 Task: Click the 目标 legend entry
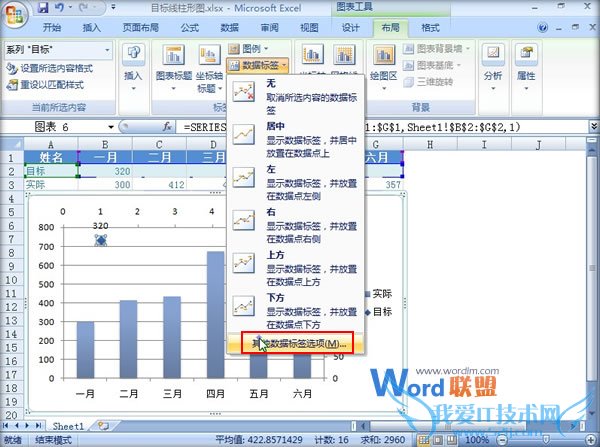coord(378,312)
